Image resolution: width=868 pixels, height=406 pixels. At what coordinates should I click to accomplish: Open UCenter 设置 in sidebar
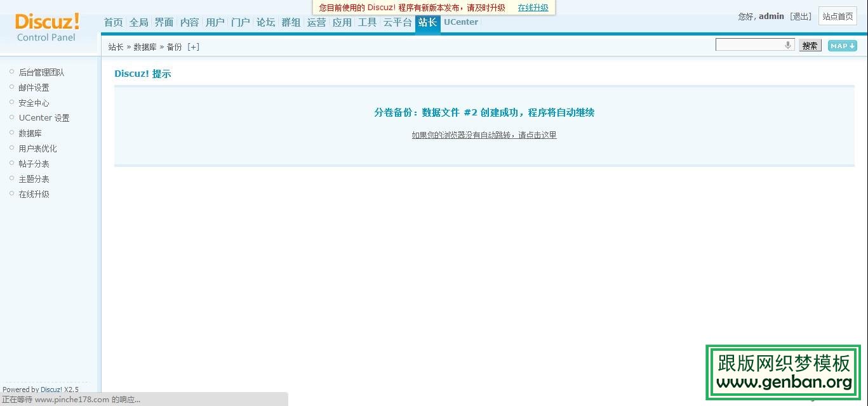44,118
